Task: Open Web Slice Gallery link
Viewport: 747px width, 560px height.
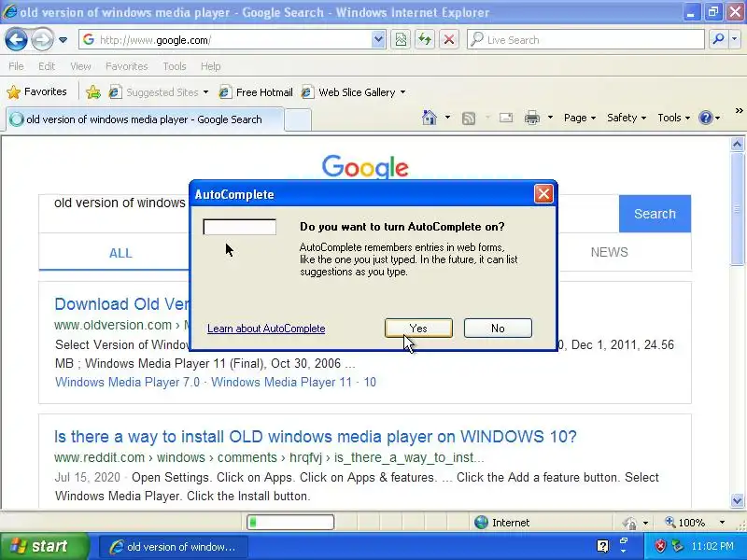Action: click(x=348, y=91)
